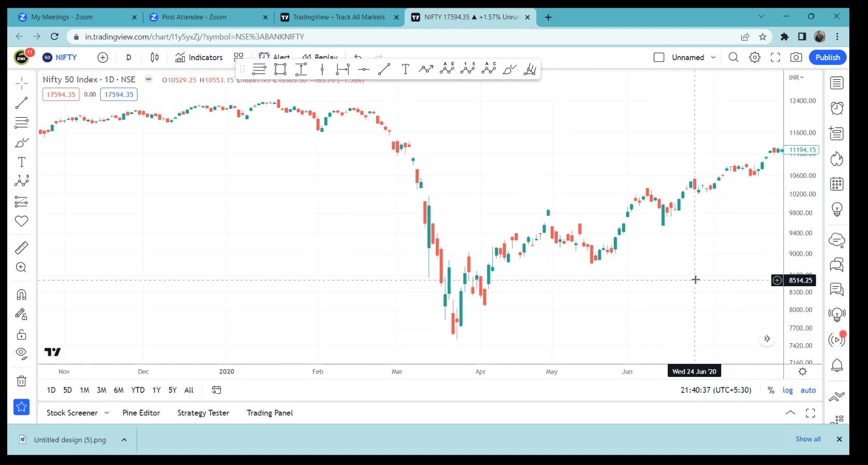Open the calendar icon in right sidebar
868x465 pixels.
pos(836,184)
